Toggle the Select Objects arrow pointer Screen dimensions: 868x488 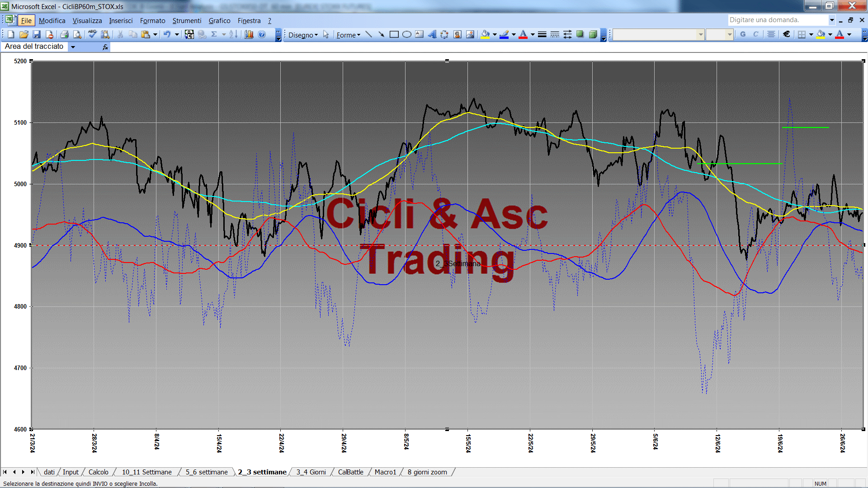pyautogui.click(x=326, y=34)
